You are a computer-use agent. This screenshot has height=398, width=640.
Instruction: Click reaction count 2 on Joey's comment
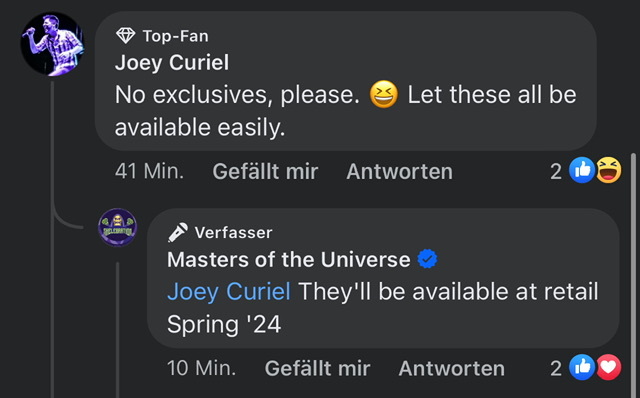[556, 171]
